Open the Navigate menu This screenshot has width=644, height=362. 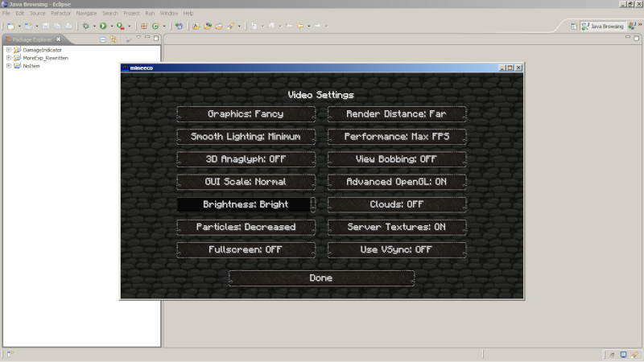click(x=86, y=13)
